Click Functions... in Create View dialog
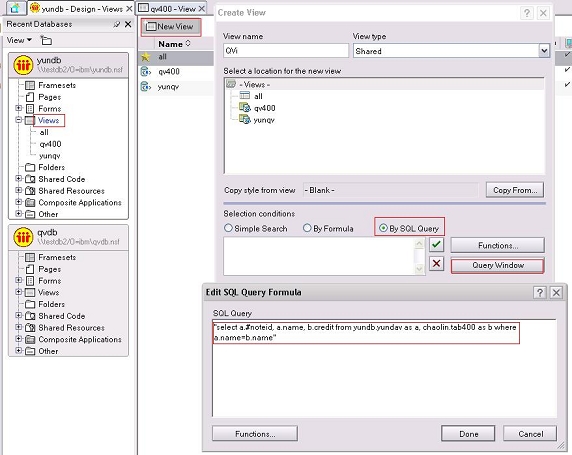 point(498,246)
